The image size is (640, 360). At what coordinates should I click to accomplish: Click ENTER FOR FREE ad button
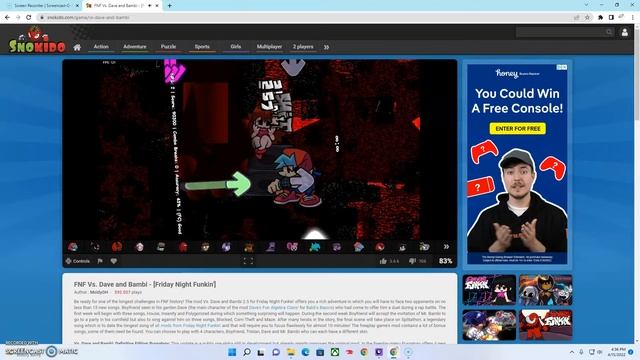[518, 129]
